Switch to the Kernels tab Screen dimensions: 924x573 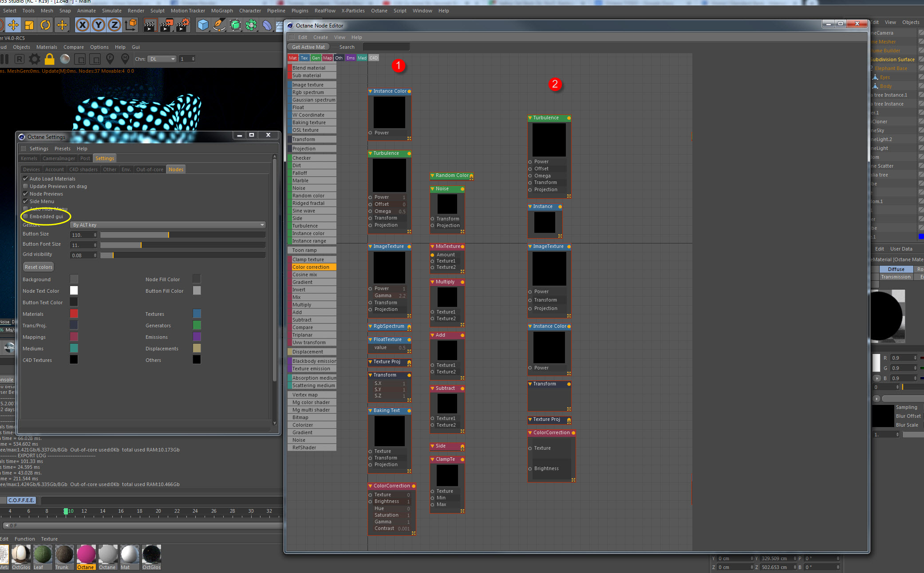pos(29,158)
